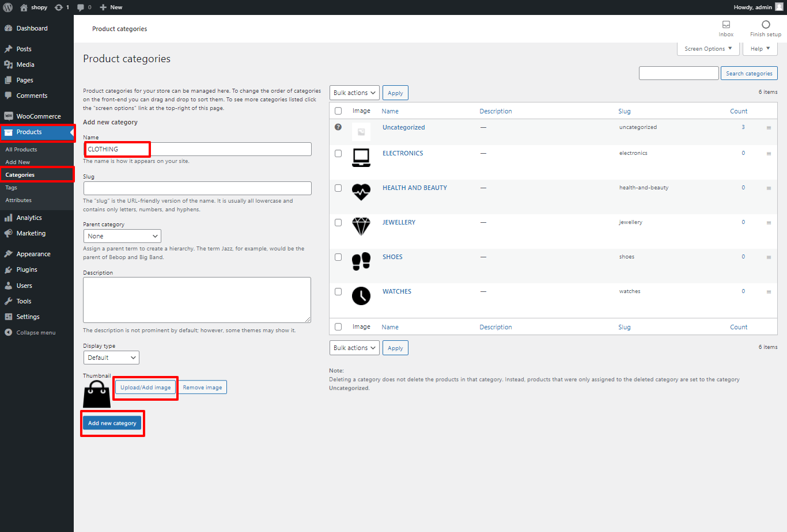Open WooCommerce in the sidebar menu
The width and height of the screenshot is (787, 532).
coord(38,116)
